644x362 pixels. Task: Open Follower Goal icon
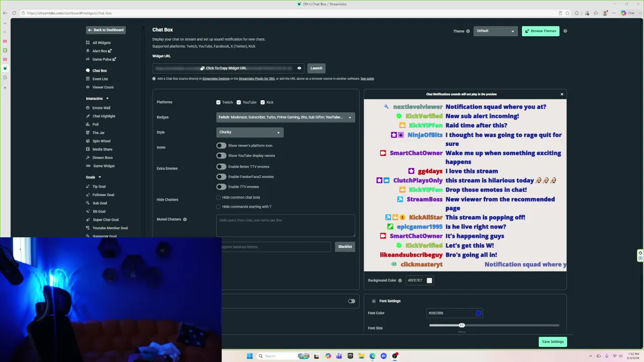88,195
